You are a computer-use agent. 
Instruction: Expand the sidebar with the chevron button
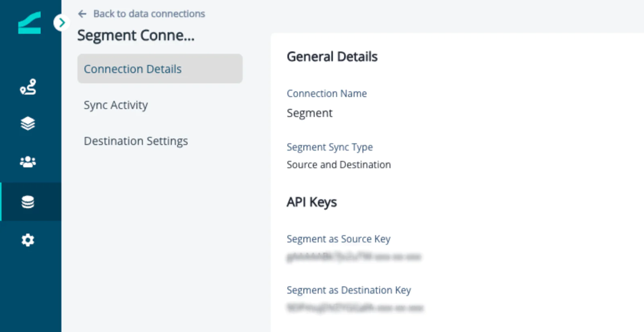(61, 23)
